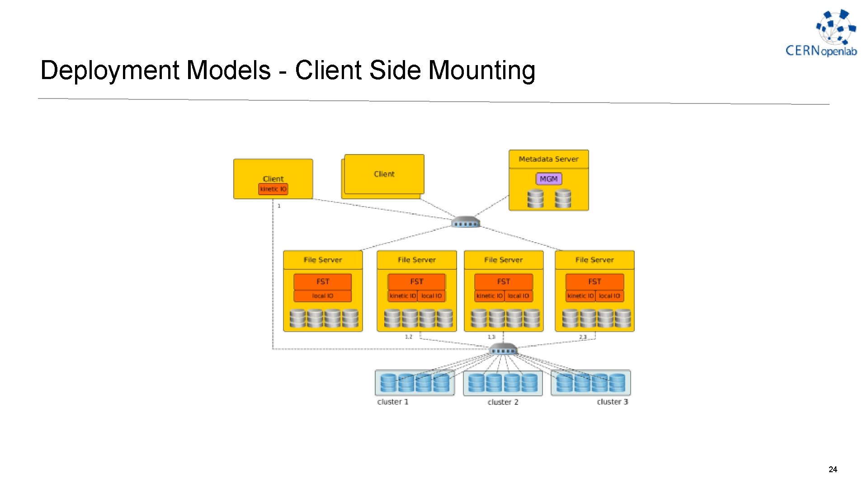Click the network switch icon linking clients and file servers

[466, 222]
